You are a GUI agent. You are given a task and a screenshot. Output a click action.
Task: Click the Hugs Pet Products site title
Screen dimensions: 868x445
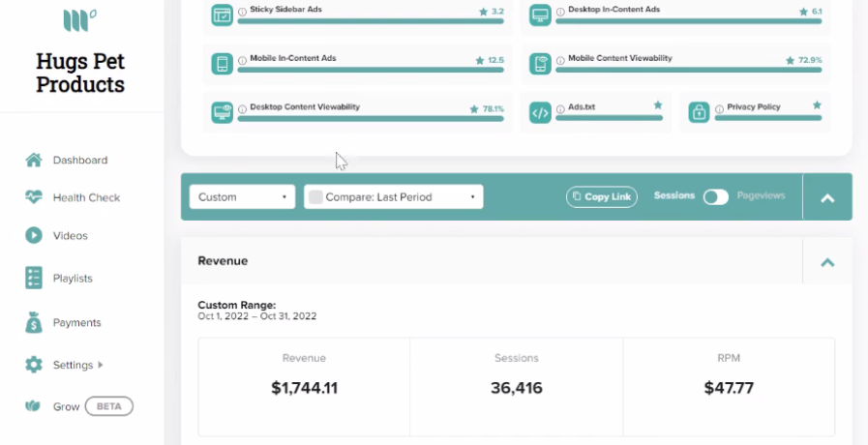coord(80,73)
